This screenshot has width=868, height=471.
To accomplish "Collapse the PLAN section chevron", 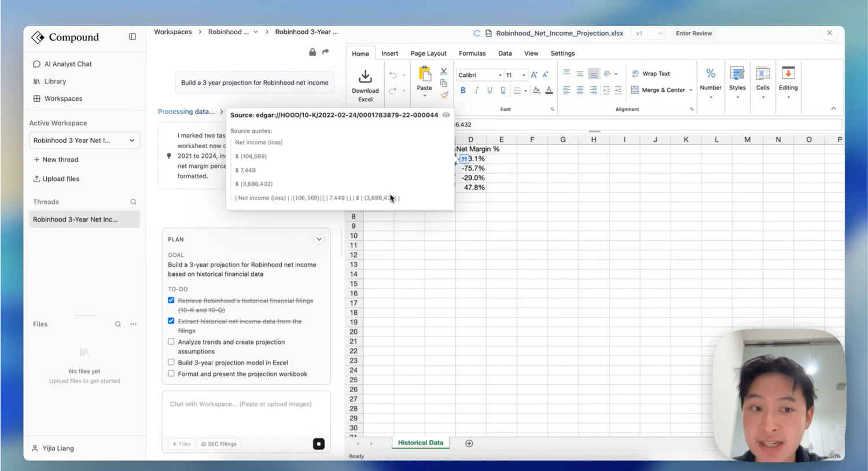I will [319, 239].
